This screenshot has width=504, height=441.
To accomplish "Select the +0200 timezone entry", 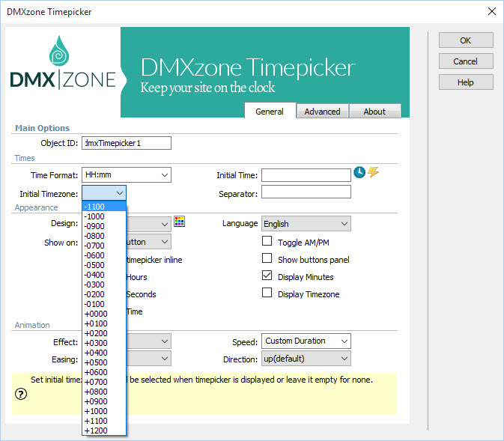I will coord(104,333).
